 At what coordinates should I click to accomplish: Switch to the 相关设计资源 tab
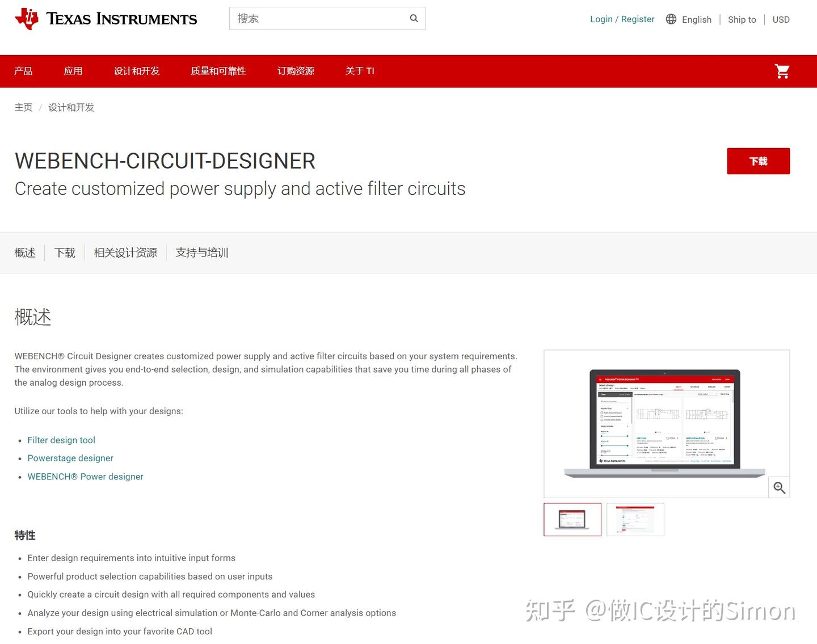tap(125, 252)
